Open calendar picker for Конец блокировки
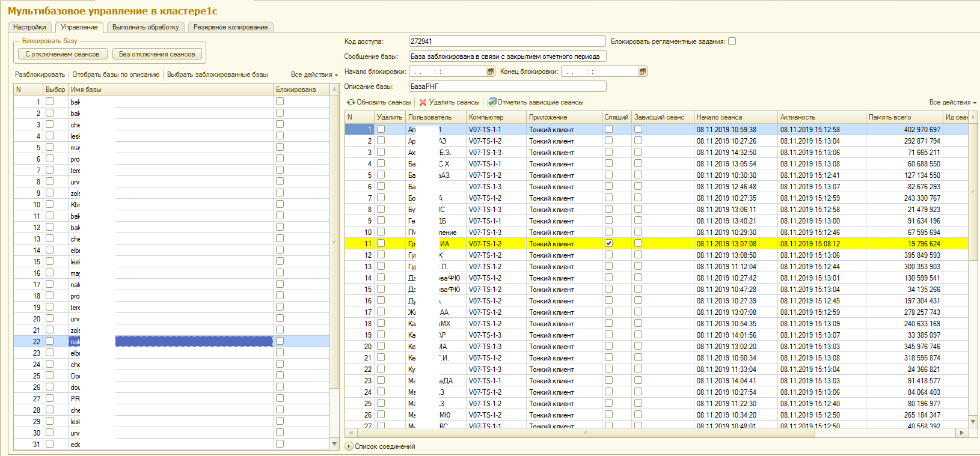Viewport: 980px width, 456px height. 643,71
